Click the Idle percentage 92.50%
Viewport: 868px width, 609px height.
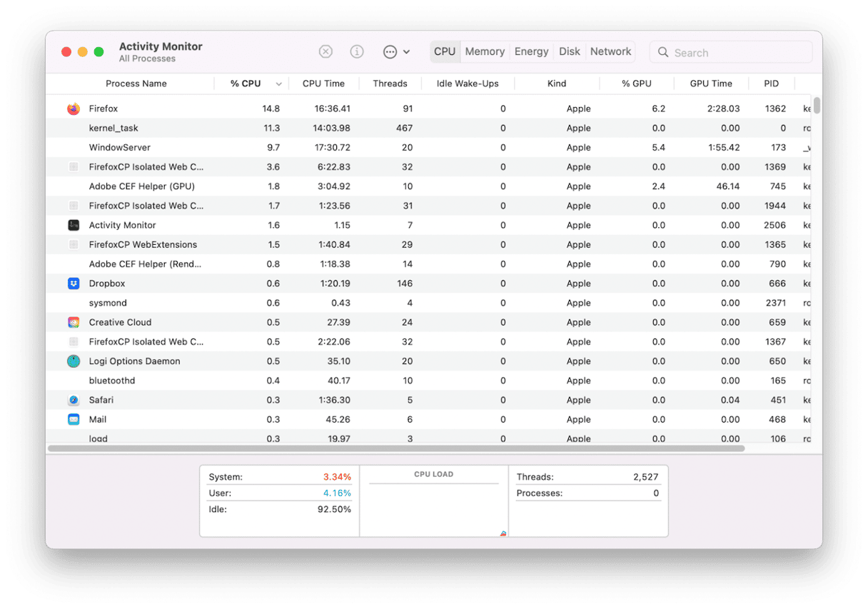click(x=334, y=509)
